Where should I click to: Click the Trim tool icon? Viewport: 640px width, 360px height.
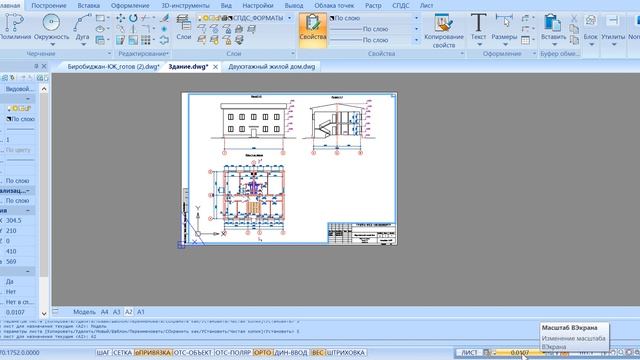145,18
